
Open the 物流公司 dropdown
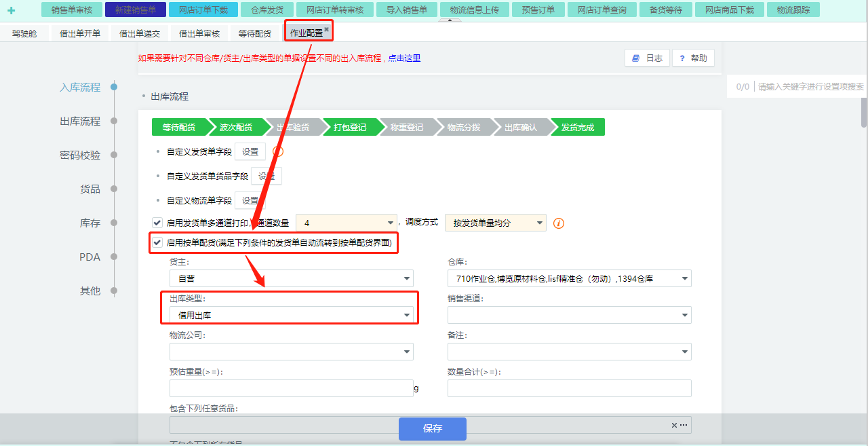click(x=292, y=352)
